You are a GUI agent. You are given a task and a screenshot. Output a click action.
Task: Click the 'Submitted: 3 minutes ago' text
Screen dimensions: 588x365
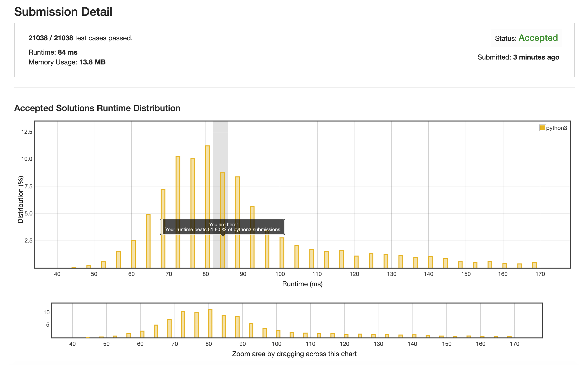pos(518,57)
